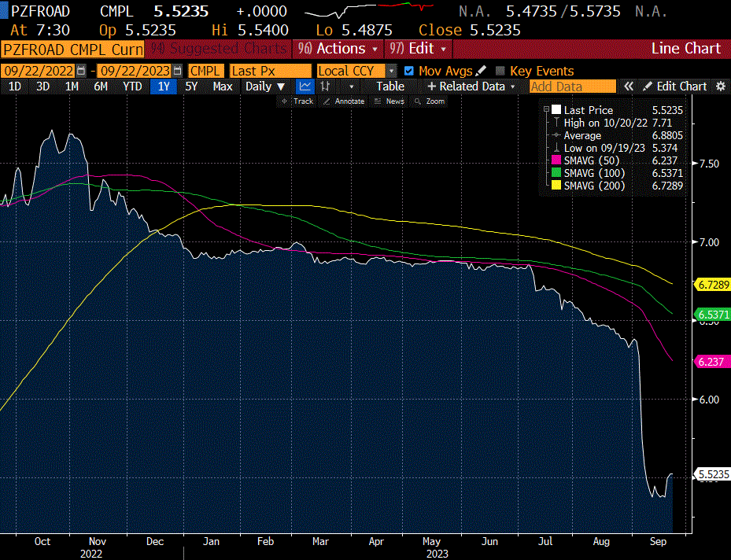Viewport: 731px width, 560px height.
Task: Open the end date calendar picker
Action: coord(177,71)
